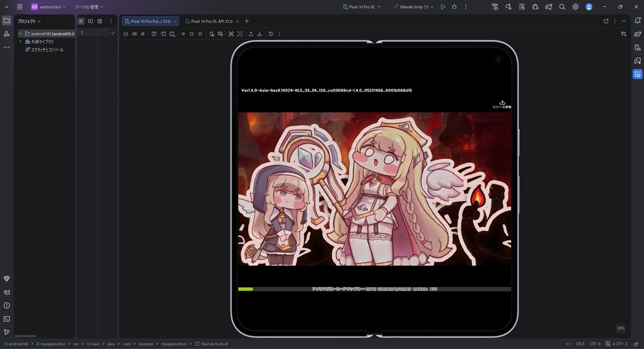Open the Project tool window folder icon

6,20
